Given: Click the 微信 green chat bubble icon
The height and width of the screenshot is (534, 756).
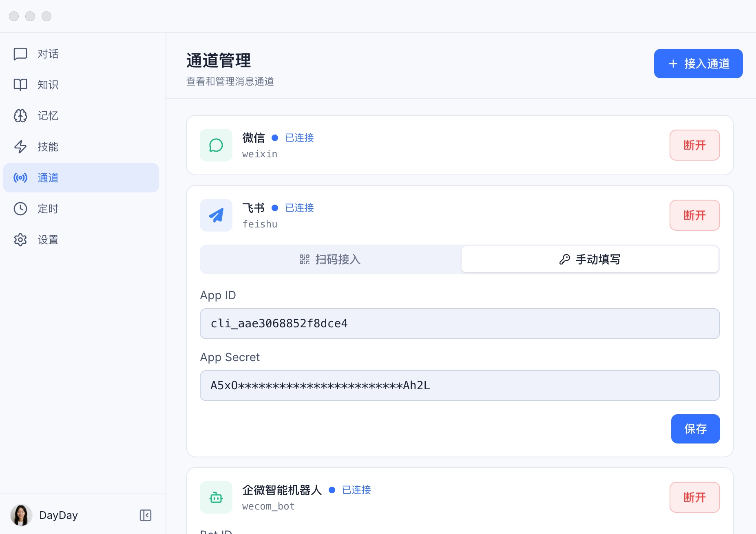Looking at the screenshot, I should [216, 145].
